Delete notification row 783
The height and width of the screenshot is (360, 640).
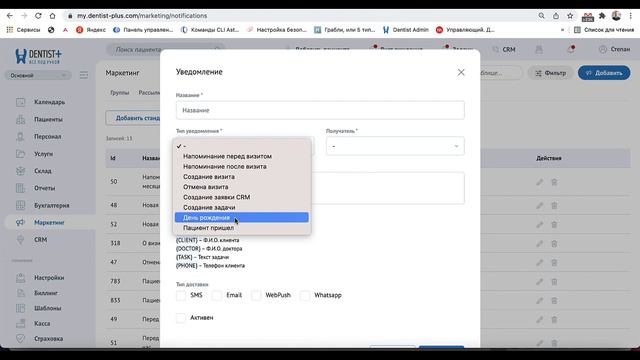[x=554, y=282]
